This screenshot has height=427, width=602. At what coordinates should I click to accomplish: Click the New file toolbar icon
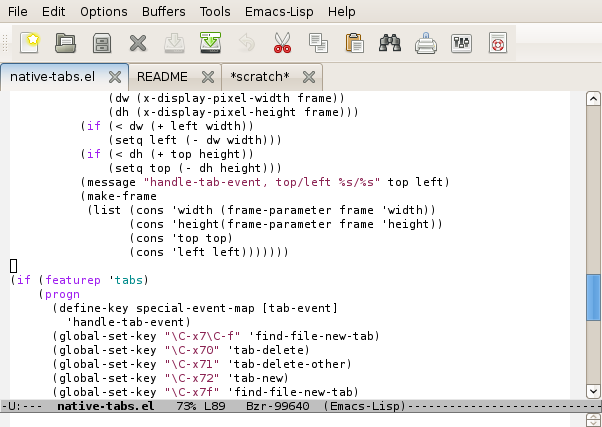point(30,43)
